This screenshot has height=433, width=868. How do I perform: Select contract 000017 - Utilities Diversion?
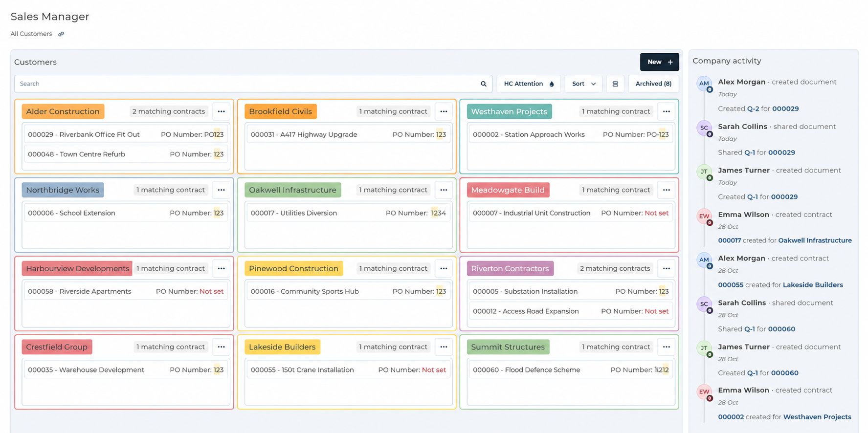click(348, 213)
